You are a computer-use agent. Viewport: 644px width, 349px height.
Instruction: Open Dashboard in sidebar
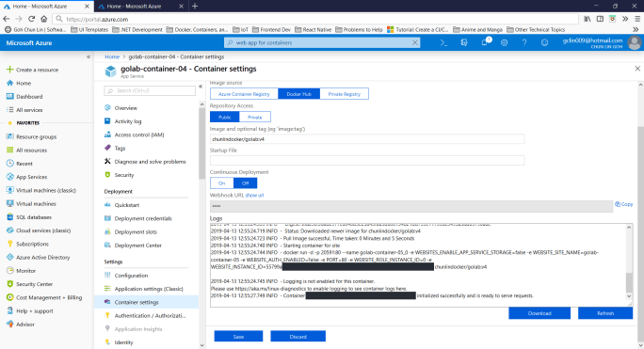(24, 97)
